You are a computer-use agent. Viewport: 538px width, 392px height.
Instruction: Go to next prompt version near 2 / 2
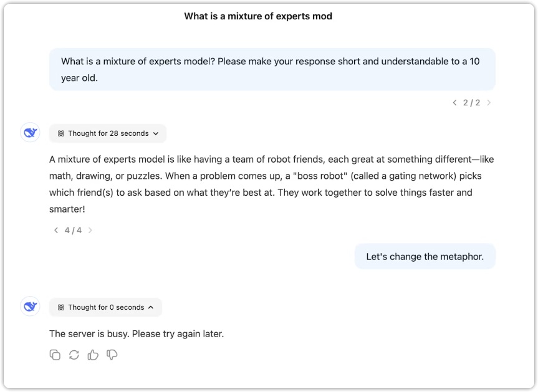489,103
